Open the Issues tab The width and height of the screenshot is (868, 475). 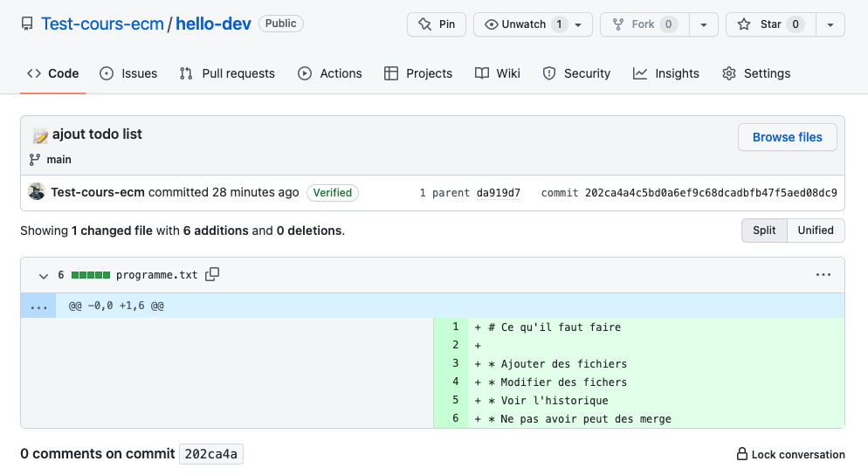[129, 73]
